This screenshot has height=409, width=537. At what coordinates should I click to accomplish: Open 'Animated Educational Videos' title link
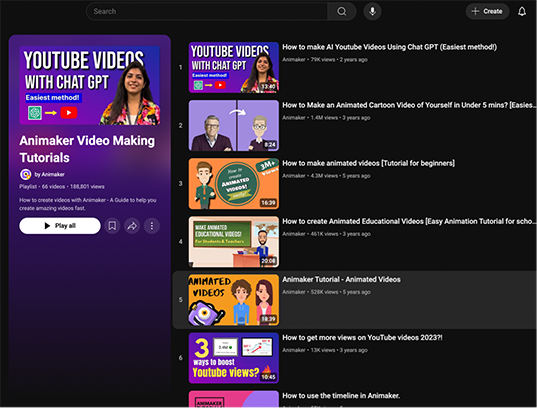click(x=408, y=222)
